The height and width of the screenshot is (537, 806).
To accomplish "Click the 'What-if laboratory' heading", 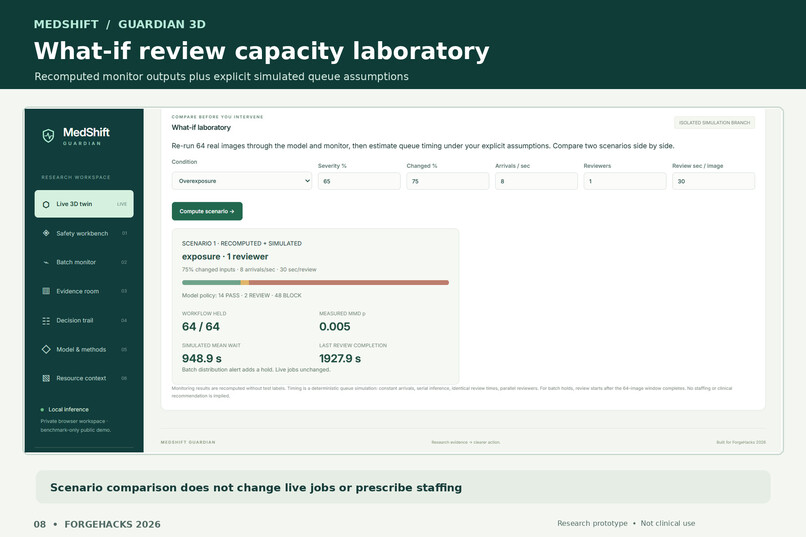I will tap(201, 127).
